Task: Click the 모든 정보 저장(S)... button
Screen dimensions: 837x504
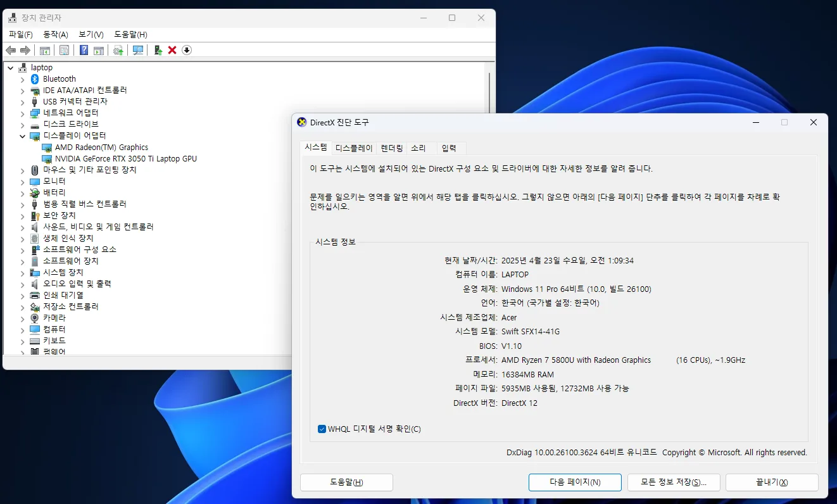Action: pyautogui.click(x=674, y=482)
